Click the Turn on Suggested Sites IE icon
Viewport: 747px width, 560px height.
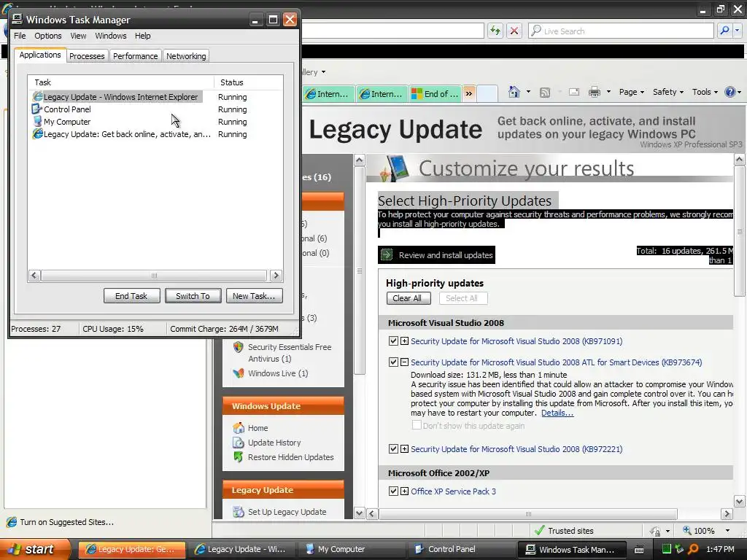12,522
